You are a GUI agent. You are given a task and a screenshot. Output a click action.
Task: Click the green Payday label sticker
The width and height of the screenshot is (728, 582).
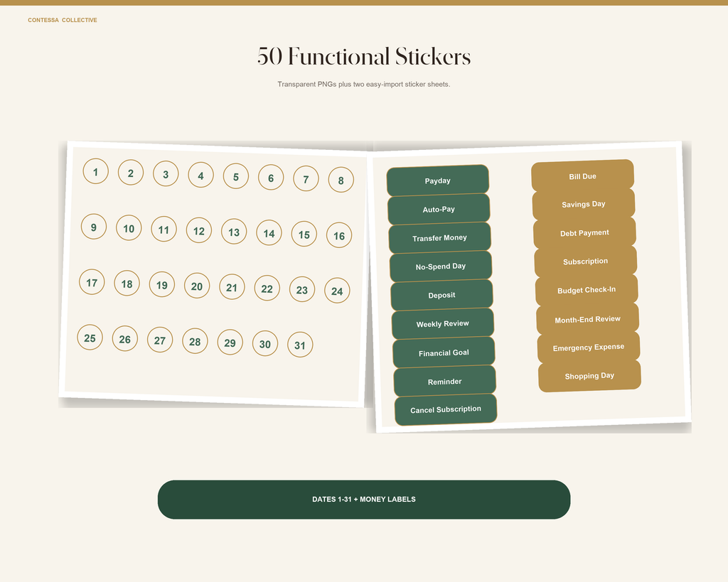[x=438, y=180]
